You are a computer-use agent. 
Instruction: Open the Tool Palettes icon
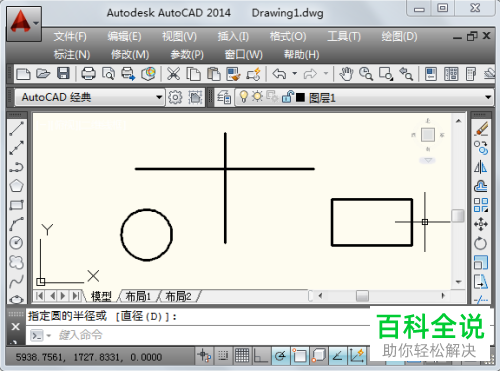pos(471,74)
